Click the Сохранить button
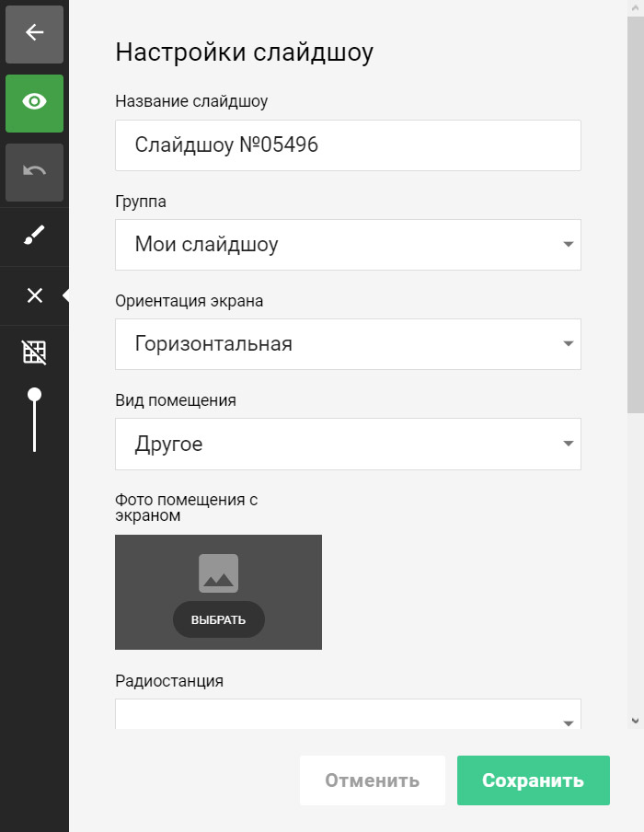644x832 pixels. click(x=533, y=780)
